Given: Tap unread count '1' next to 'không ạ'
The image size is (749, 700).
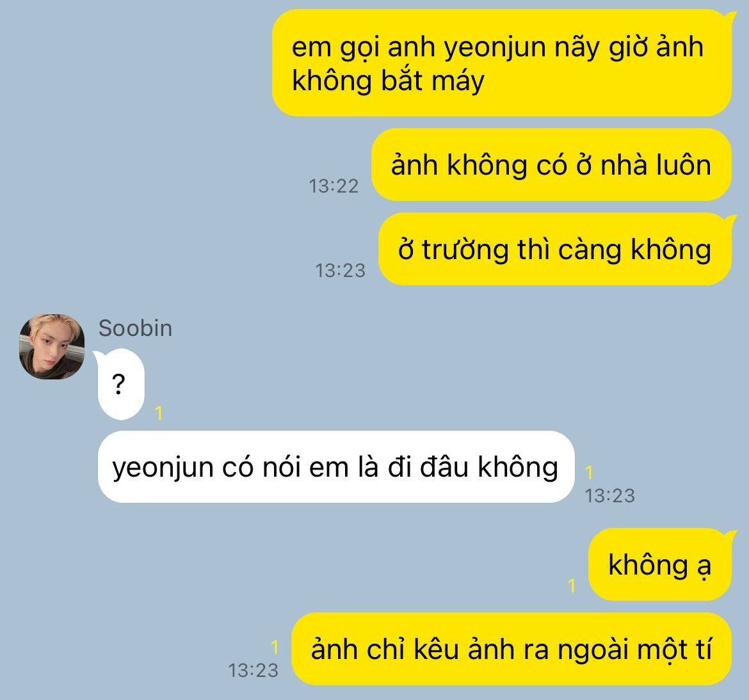Looking at the screenshot, I should (571, 586).
